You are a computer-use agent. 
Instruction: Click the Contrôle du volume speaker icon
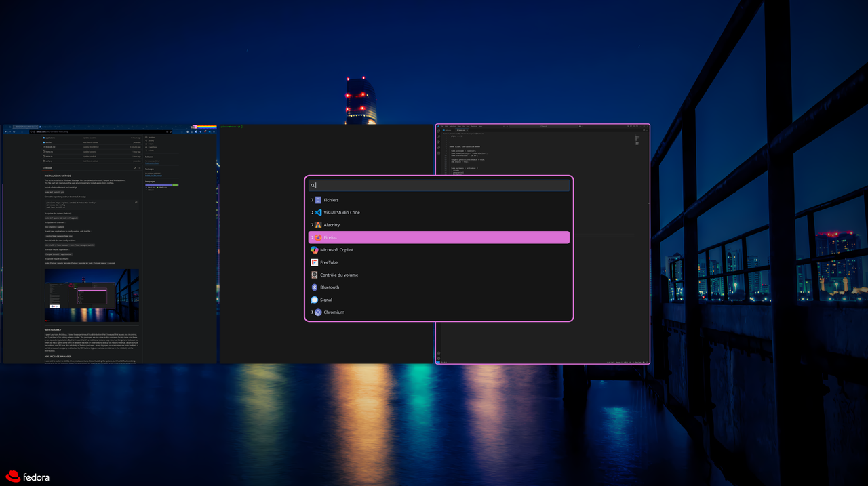click(315, 275)
